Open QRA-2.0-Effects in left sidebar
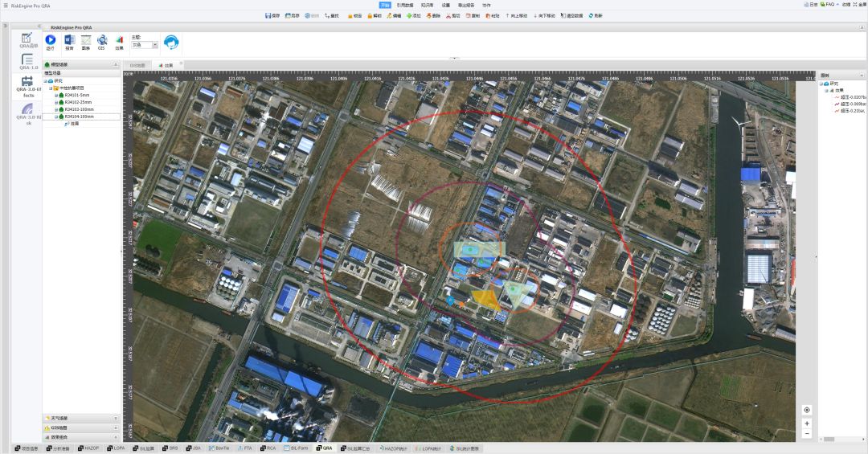The width and height of the screenshot is (868, 454). (27, 87)
